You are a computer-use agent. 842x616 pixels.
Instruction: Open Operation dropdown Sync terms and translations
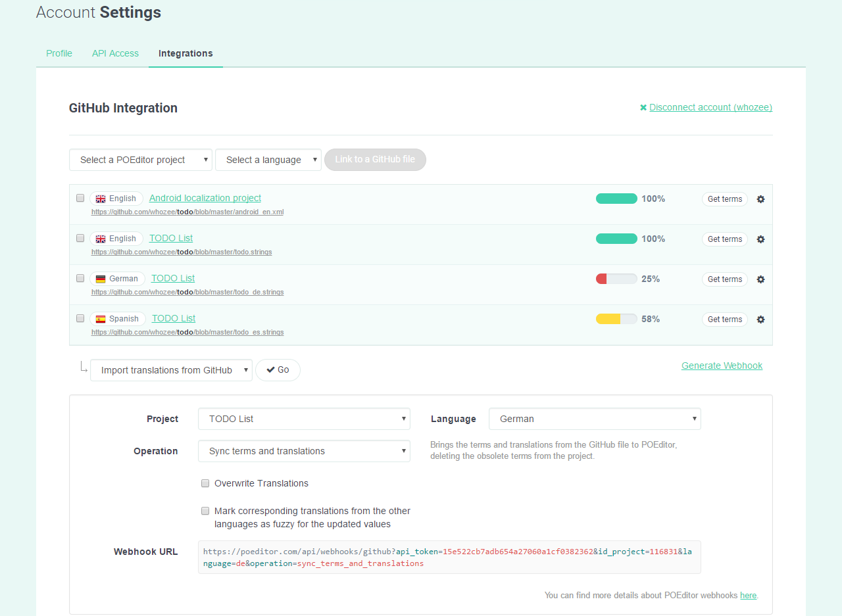[x=304, y=451]
